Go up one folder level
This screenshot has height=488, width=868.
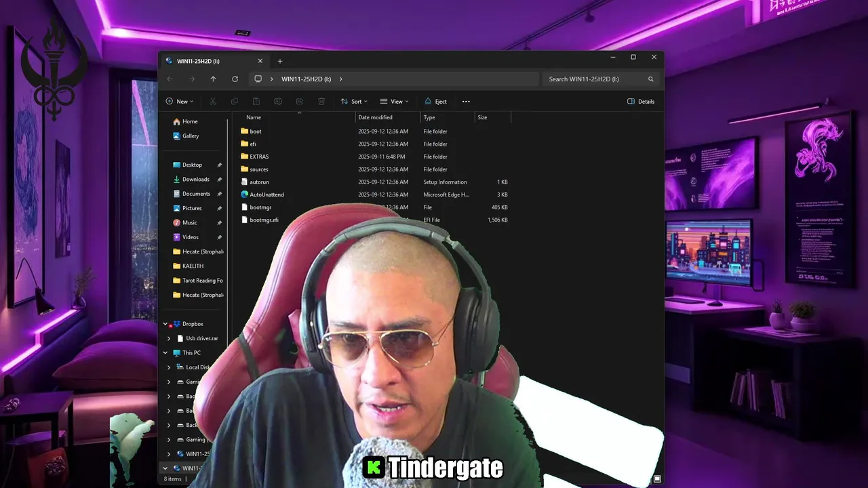tap(213, 79)
